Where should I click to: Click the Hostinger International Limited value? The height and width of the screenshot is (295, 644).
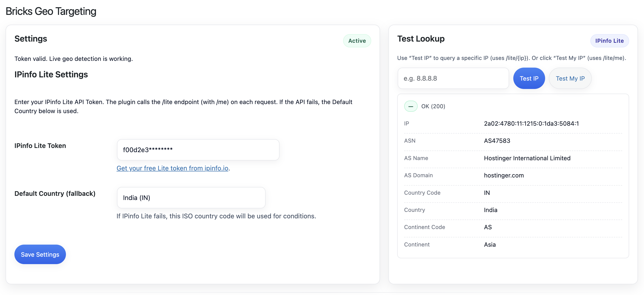click(527, 158)
